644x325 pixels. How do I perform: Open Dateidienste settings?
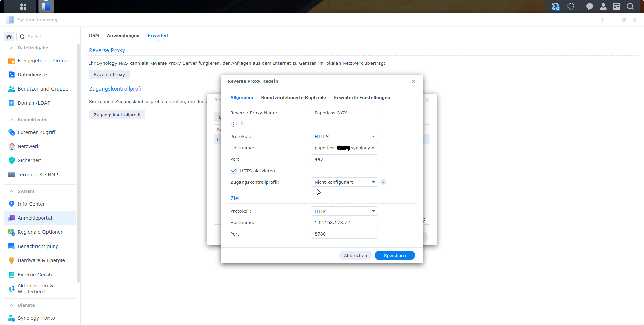point(40,75)
